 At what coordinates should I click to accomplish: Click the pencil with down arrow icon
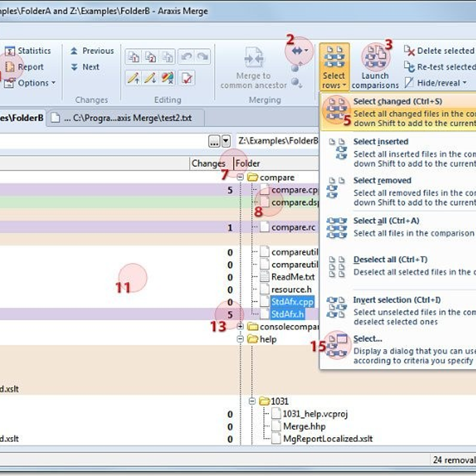coord(151,78)
